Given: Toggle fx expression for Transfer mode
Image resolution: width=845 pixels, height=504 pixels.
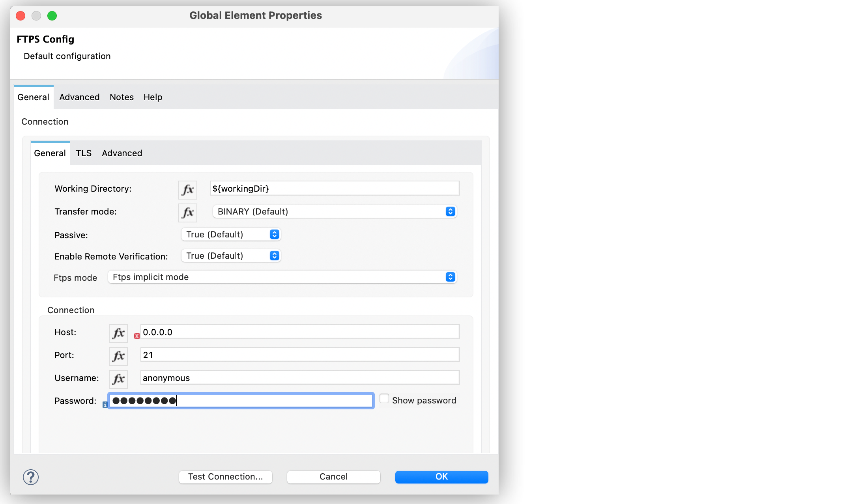Looking at the screenshot, I should tap(188, 213).
